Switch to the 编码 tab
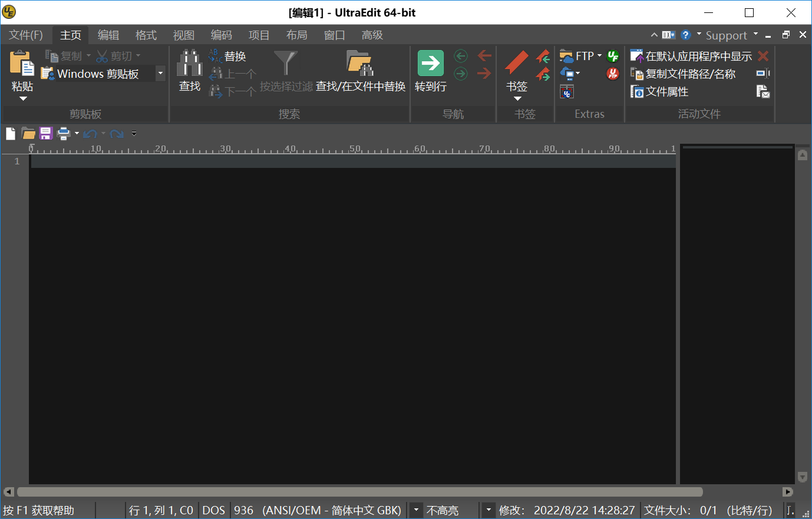812x519 pixels. [222, 35]
